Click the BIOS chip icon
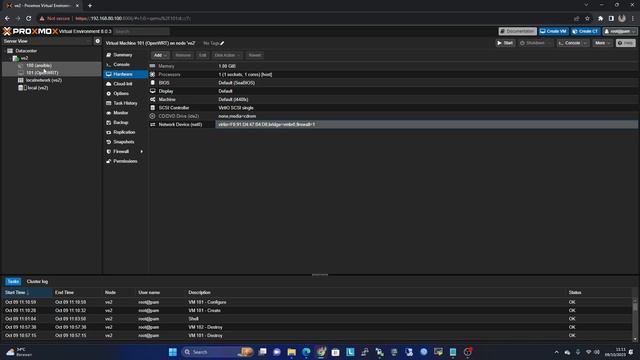The height and width of the screenshot is (360, 640). (x=153, y=83)
